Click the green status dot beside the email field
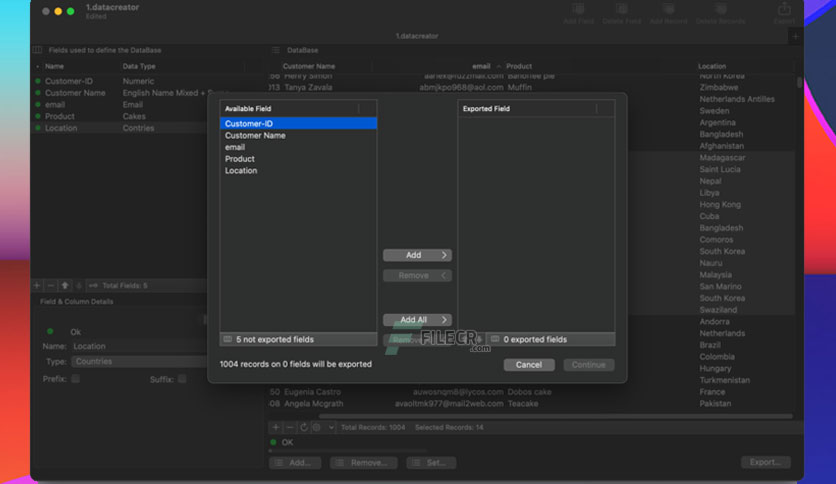The image size is (836, 484). [x=38, y=104]
